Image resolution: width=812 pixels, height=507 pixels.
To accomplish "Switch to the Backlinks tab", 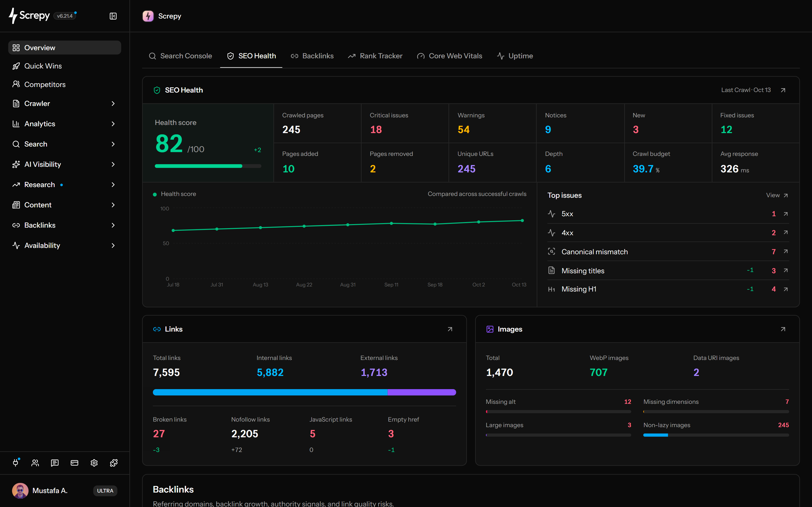I will (312, 56).
